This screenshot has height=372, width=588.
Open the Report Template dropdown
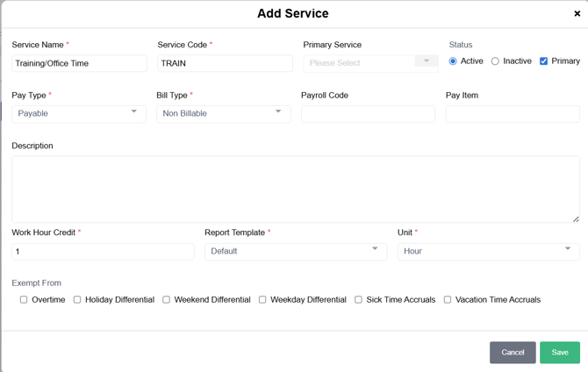tap(295, 251)
